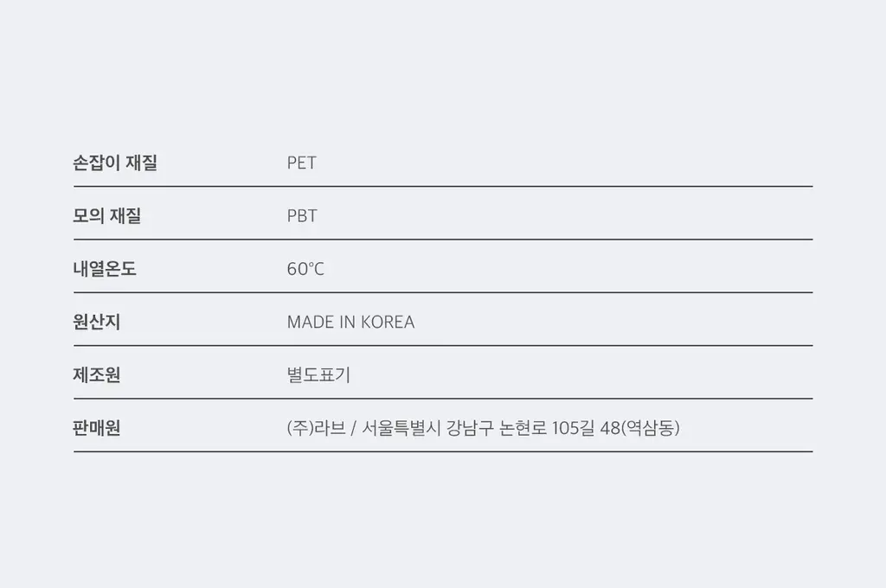Click the 판매원 label
This screenshot has width=886, height=588.
97,428
